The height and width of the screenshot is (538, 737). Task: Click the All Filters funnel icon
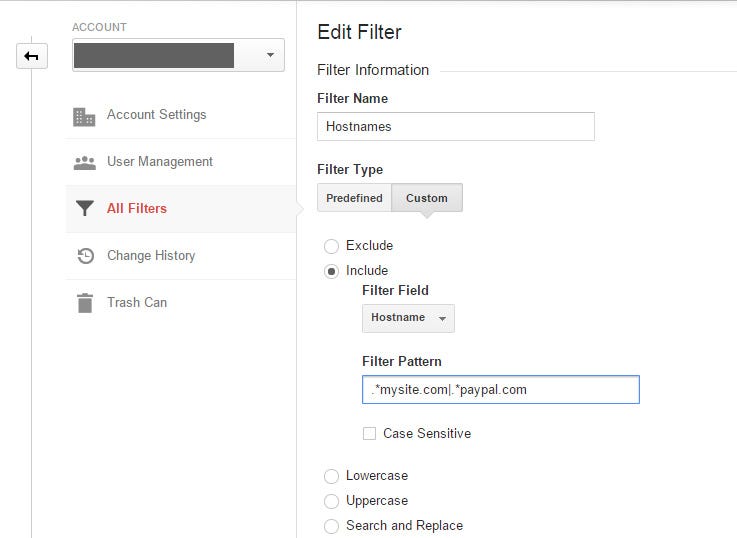[x=85, y=209]
